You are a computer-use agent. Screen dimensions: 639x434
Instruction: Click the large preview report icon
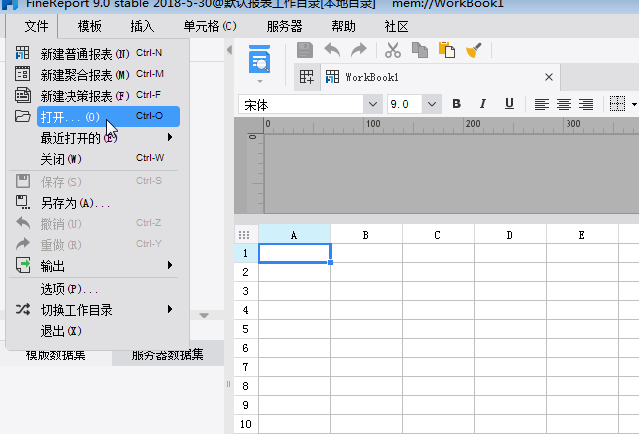[x=259, y=59]
